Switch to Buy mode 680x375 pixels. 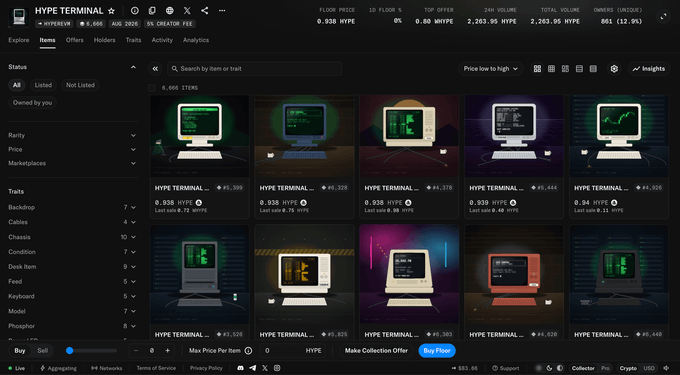[x=20, y=351]
